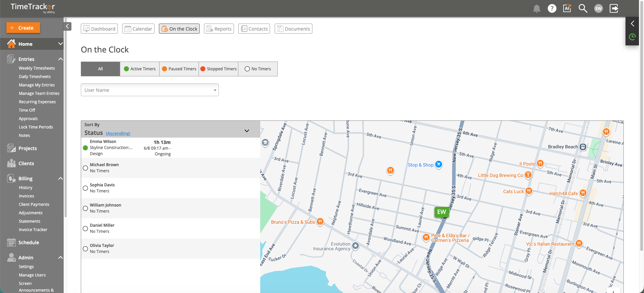Open Lock Time Periods
Screen dimensions: 644x293
(x=36, y=127)
